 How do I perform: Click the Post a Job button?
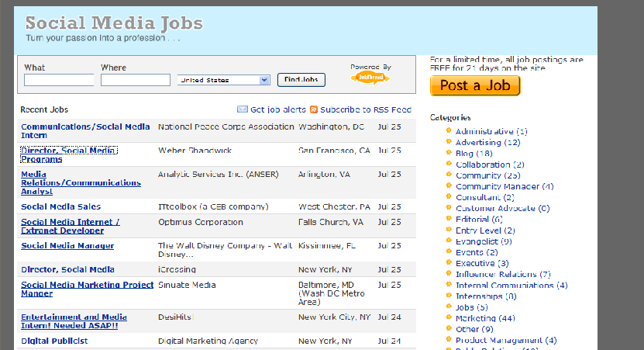coord(475,85)
